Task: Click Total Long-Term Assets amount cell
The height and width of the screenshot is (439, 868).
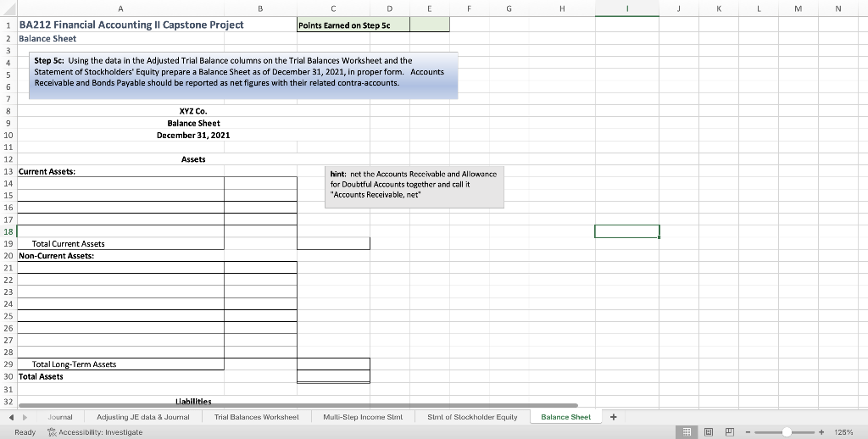Action: [333, 364]
